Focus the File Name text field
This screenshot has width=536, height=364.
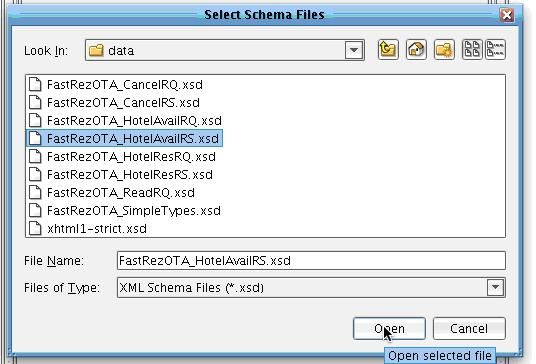point(311,260)
